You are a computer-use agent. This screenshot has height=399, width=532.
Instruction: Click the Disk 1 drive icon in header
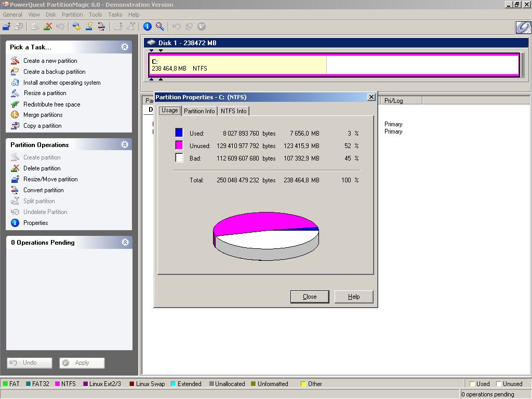click(x=151, y=43)
